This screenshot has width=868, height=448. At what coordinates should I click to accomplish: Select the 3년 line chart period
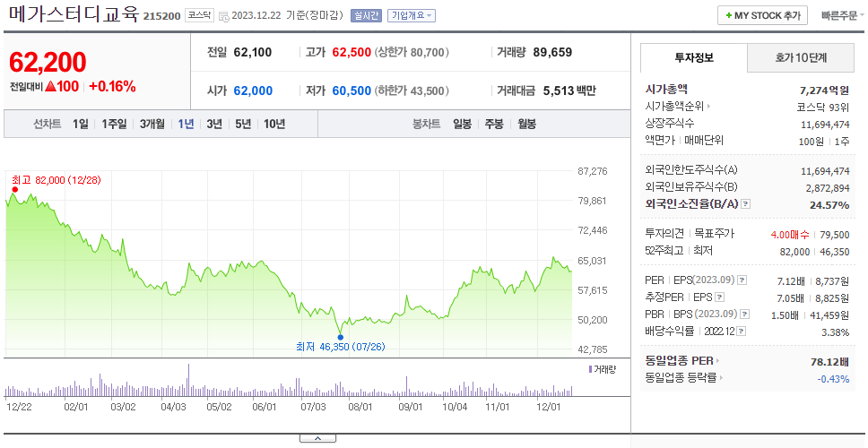click(x=214, y=125)
